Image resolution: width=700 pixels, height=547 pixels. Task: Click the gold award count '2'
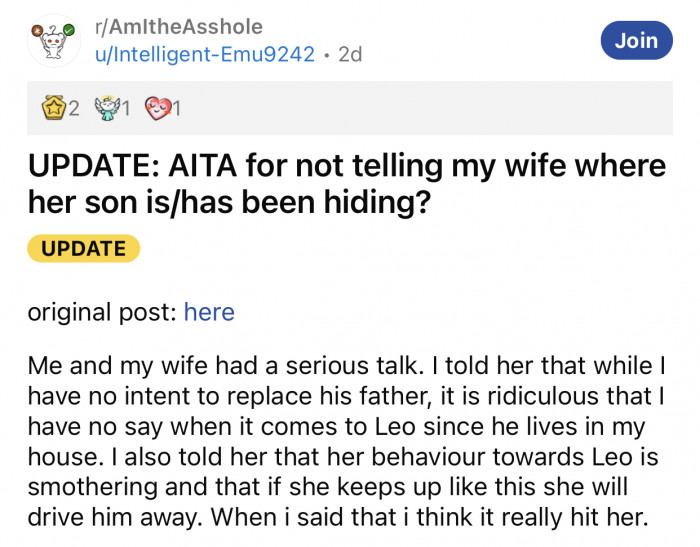pos(73,109)
